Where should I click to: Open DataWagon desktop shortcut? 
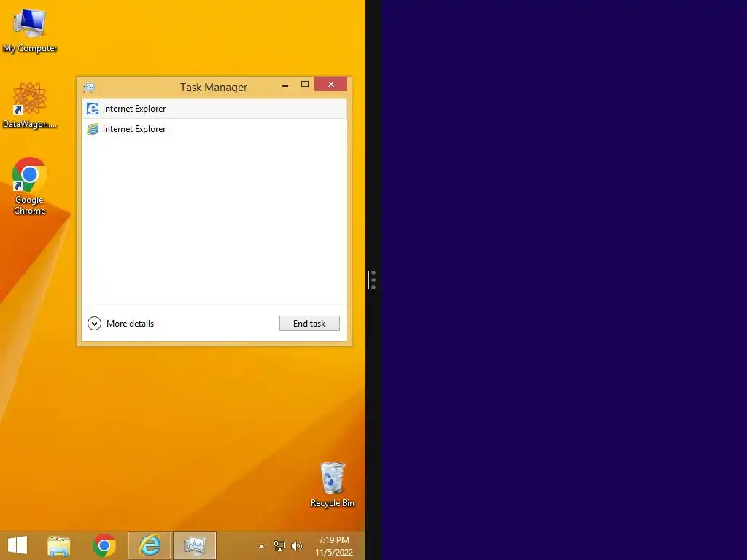tap(29, 106)
